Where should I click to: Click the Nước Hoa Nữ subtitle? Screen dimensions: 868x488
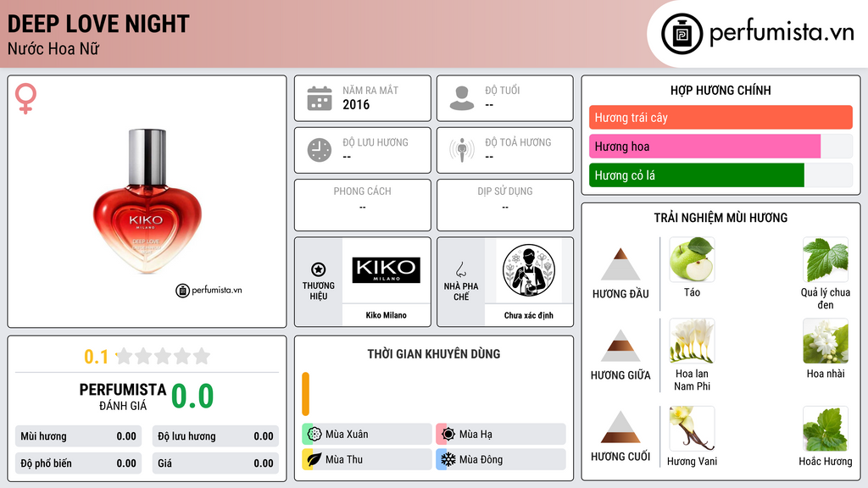(x=53, y=48)
